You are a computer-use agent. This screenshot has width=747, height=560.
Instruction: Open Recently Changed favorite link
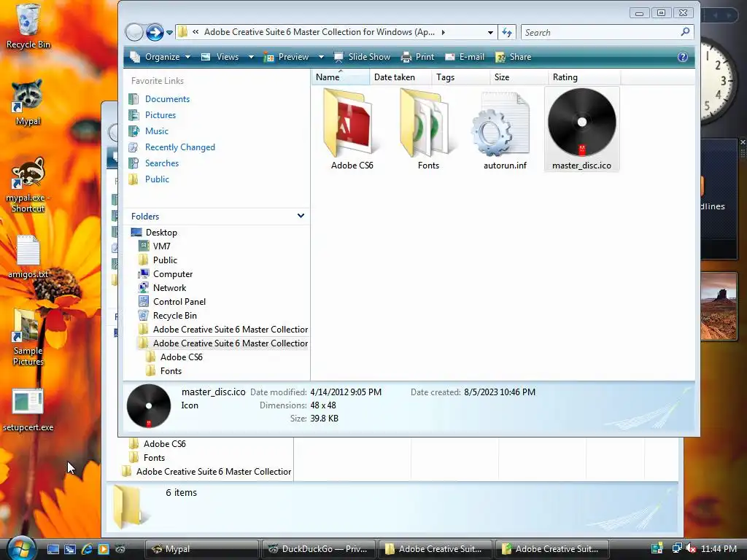click(179, 147)
